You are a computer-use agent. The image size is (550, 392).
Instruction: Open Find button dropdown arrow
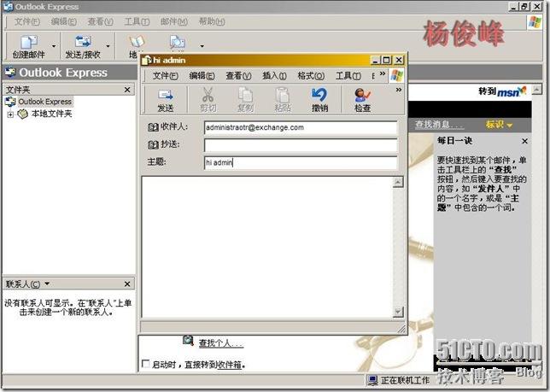[202, 46]
